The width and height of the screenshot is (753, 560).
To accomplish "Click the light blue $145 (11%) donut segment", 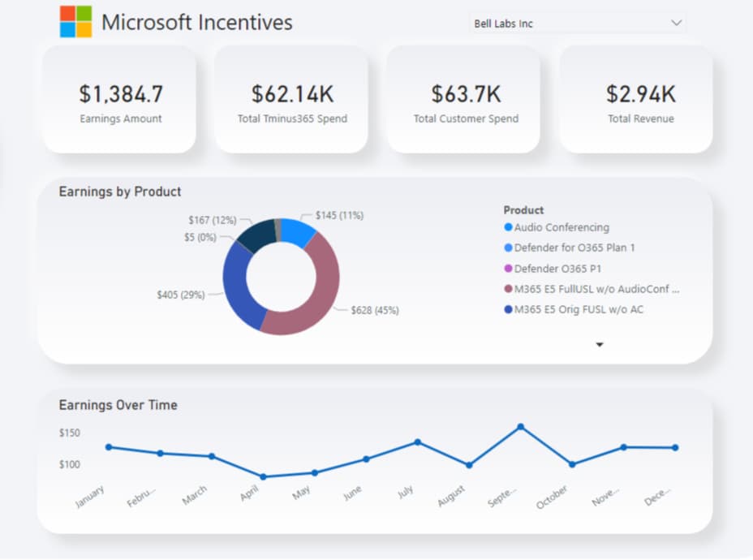I will pos(298,231).
